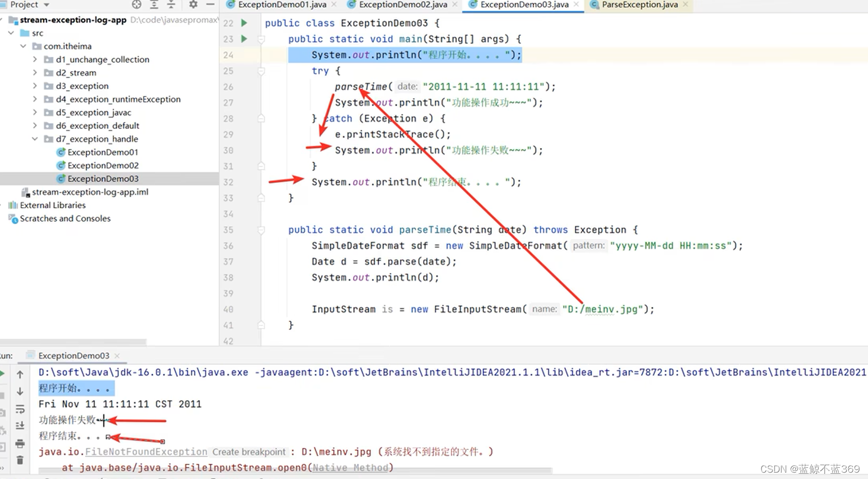Click the run gutter arrow beside class ExceptionDemo03
The height and width of the screenshot is (479, 868).
click(244, 23)
